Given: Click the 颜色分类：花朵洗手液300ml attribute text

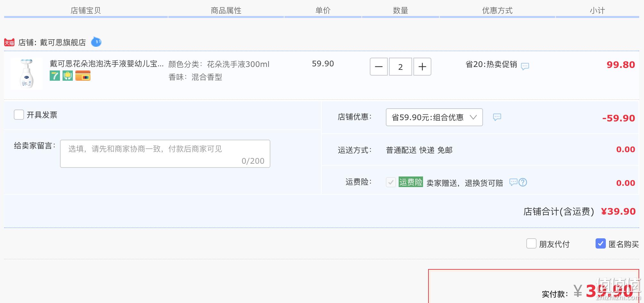Looking at the screenshot, I should [x=219, y=64].
